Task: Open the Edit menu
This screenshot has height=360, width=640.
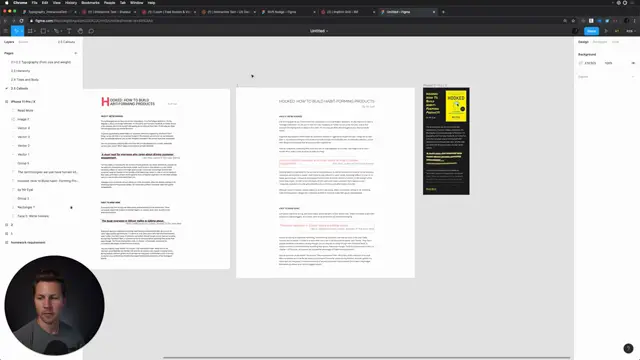Action: pos(45,3)
